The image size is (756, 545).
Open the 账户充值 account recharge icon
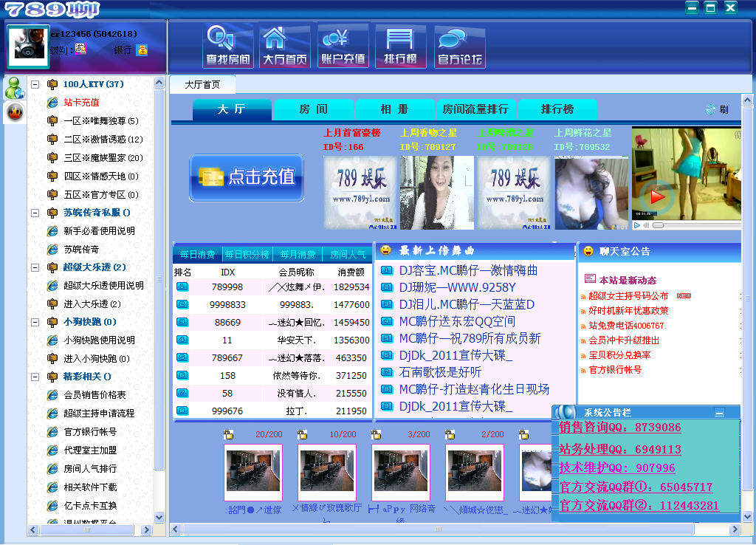click(343, 47)
